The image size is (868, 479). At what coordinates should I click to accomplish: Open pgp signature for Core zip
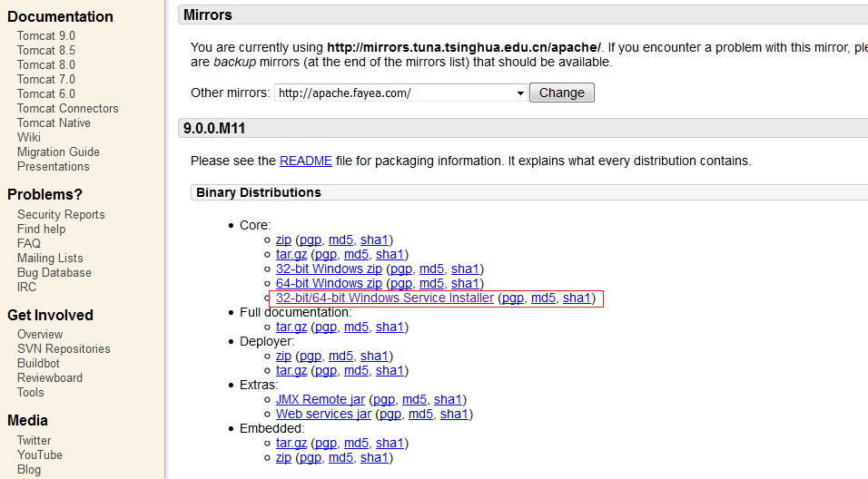pyautogui.click(x=310, y=240)
